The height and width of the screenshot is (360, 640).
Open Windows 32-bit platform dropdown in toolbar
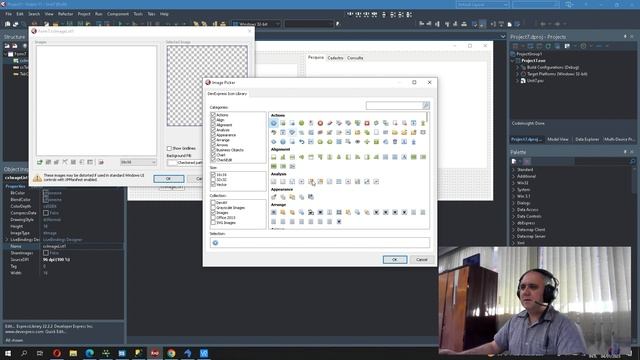[256, 24]
